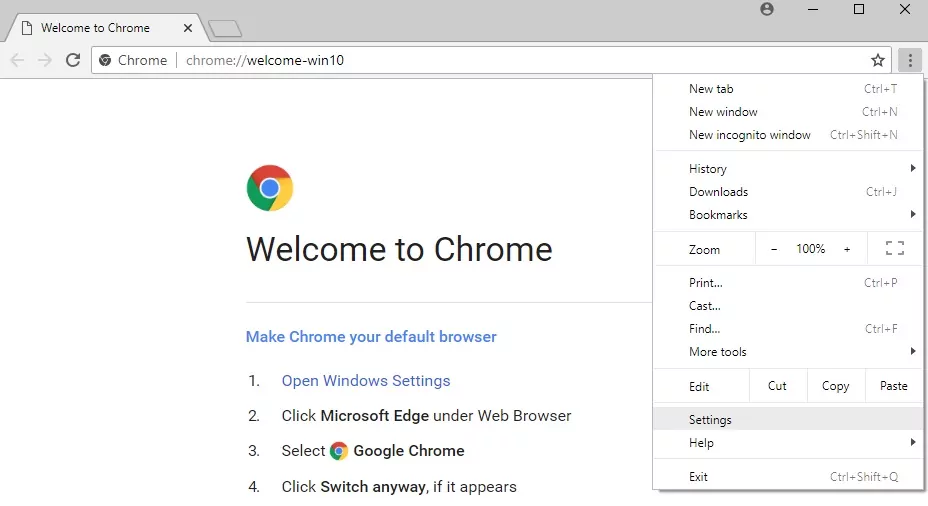Screen dimensions: 928x506
Task: Increase zoom with the plus button
Action: click(847, 249)
